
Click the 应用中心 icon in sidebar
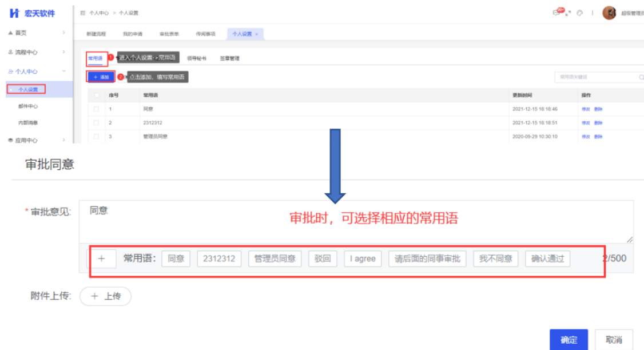[x=11, y=141]
